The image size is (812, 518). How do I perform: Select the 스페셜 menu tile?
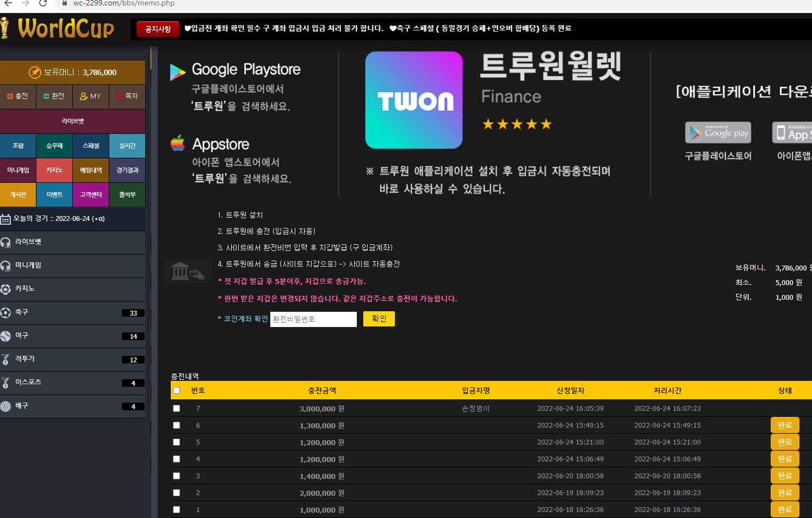(x=91, y=146)
